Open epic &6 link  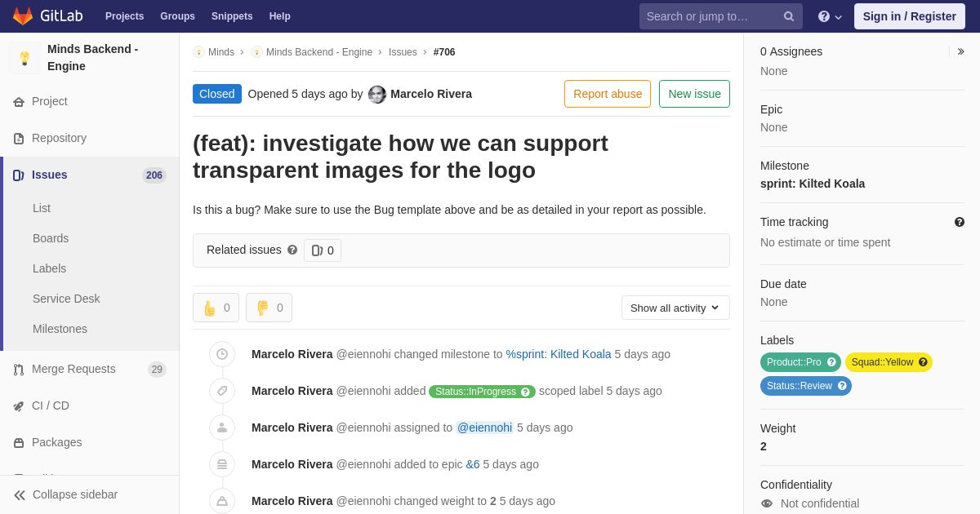[473, 464]
